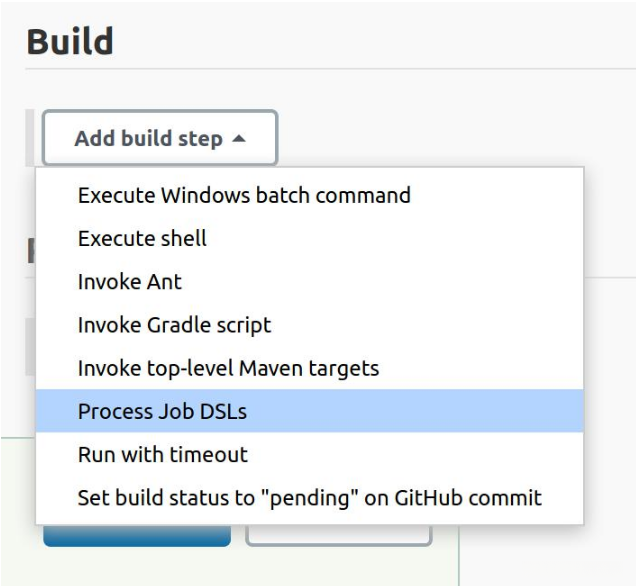
Task: Select the Execute shell build step
Action: 142,238
